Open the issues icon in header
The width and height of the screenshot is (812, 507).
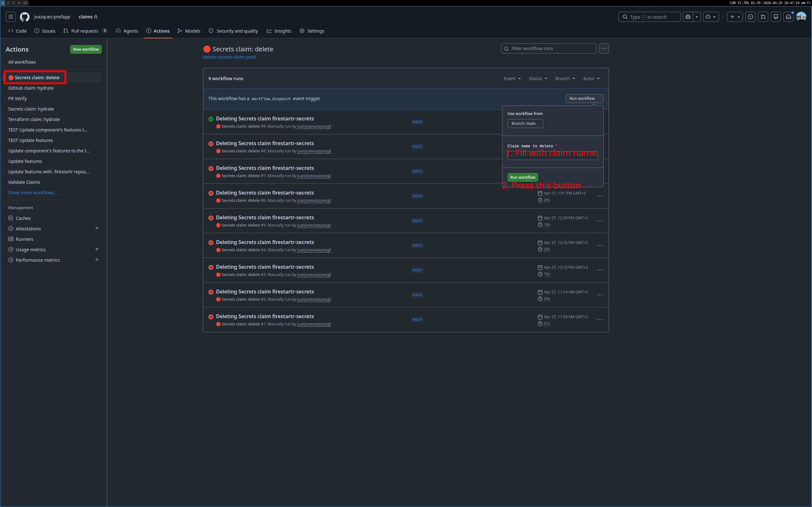click(750, 17)
